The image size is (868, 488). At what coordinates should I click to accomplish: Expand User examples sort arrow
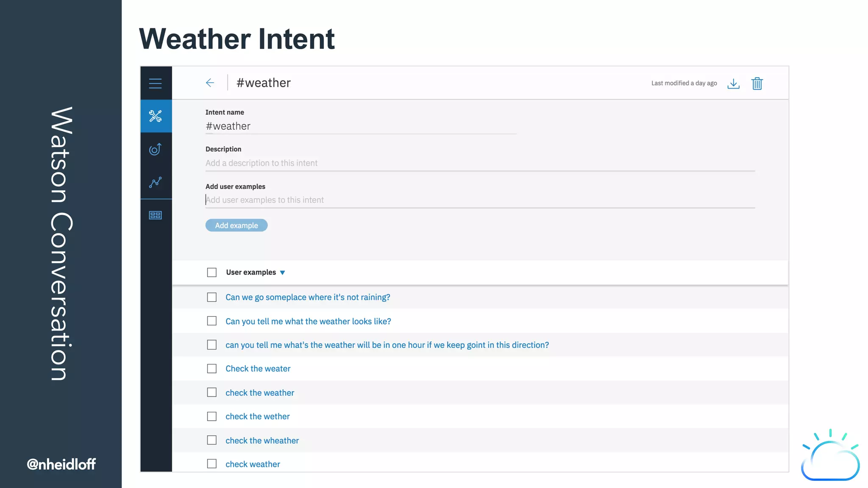pos(283,273)
